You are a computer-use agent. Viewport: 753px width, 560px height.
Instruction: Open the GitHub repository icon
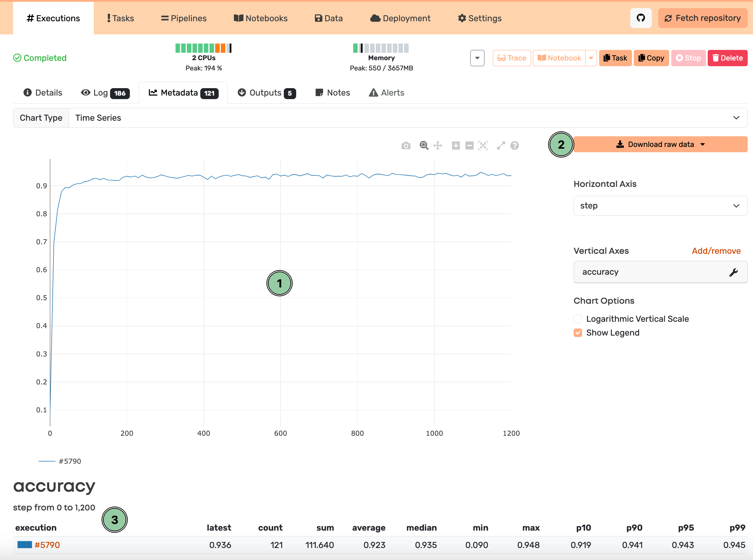pos(640,18)
